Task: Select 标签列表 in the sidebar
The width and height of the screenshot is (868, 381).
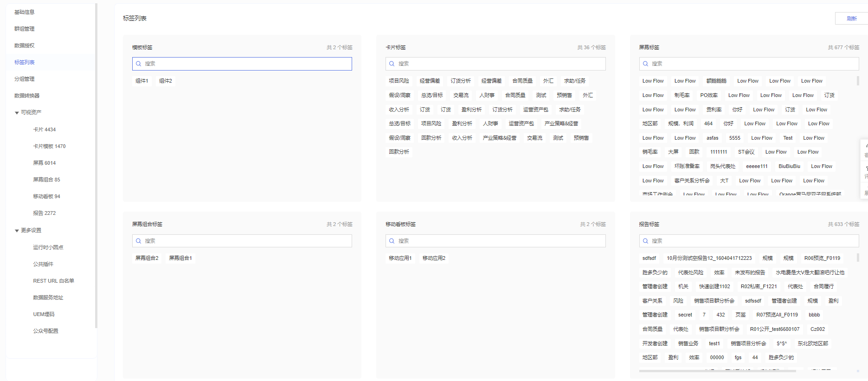Action: click(25, 62)
